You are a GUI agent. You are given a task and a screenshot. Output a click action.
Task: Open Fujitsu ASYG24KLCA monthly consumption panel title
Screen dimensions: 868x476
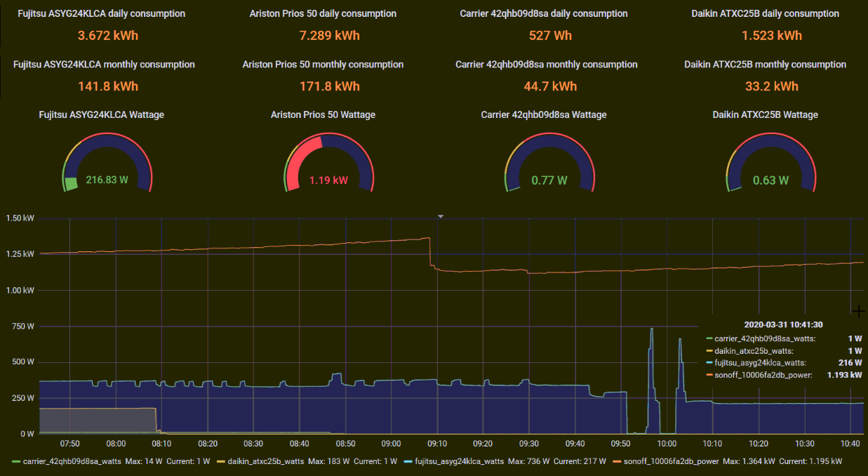pos(104,64)
